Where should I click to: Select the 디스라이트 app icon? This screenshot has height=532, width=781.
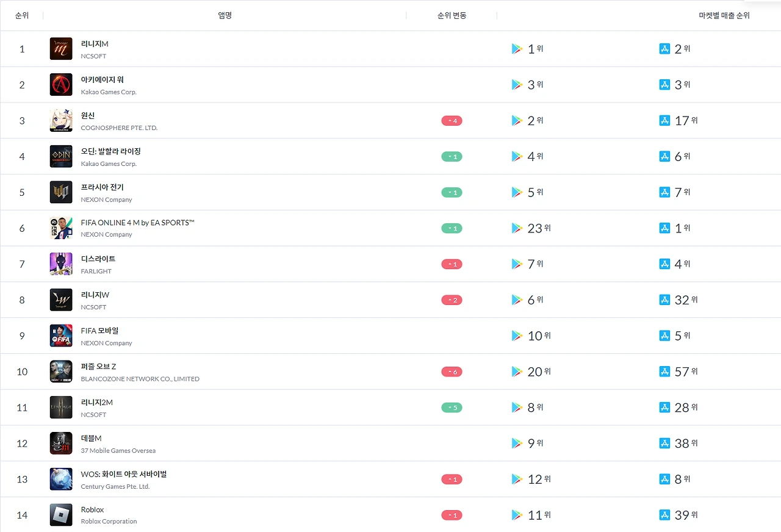pyautogui.click(x=61, y=264)
